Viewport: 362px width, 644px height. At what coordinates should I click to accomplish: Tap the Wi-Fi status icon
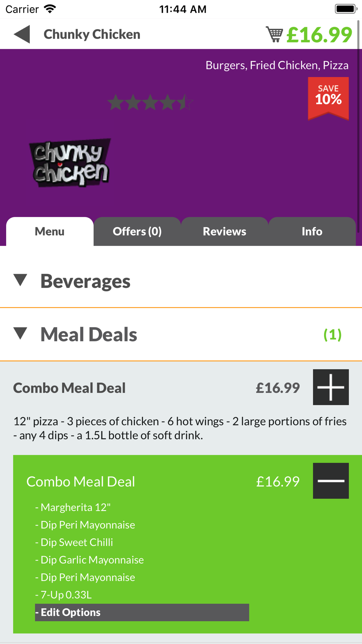click(50, 9)
